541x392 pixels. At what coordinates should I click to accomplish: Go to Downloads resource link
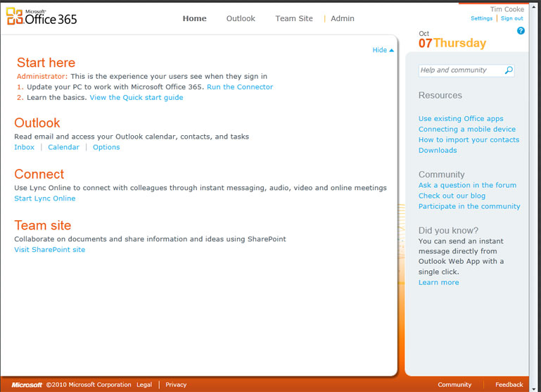click(438, 151)
